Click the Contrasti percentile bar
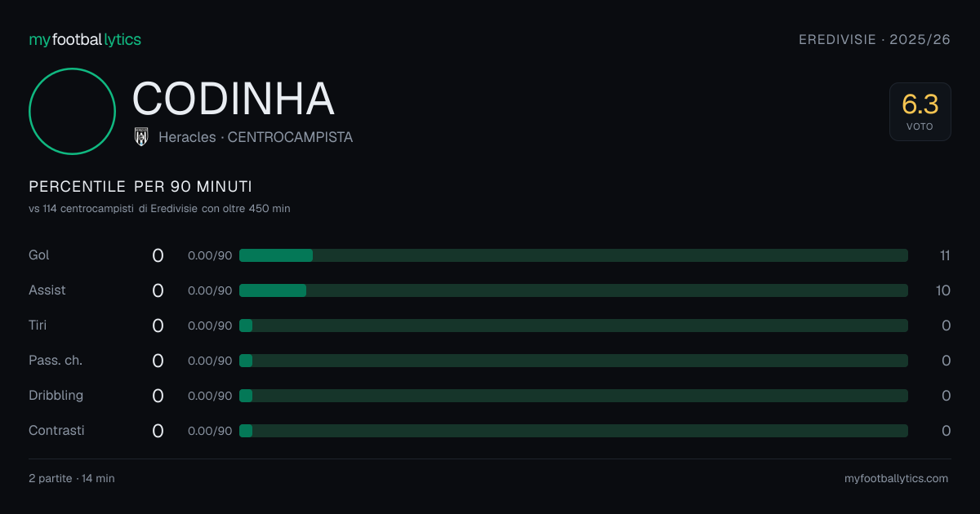 [573, 431]
